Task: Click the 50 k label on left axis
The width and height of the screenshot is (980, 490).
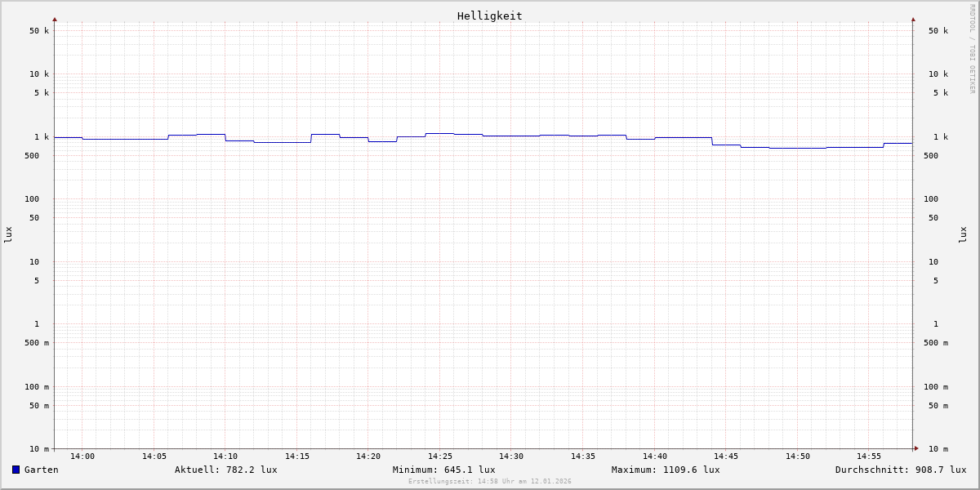Action: pyautogui.click(x=39, y=31)
